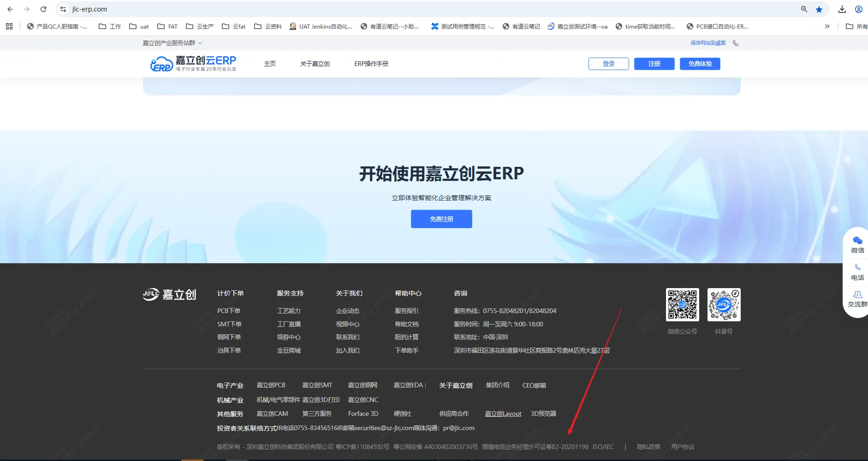
Task: Bookmark this page with star icon
Action: click(819, 9)
